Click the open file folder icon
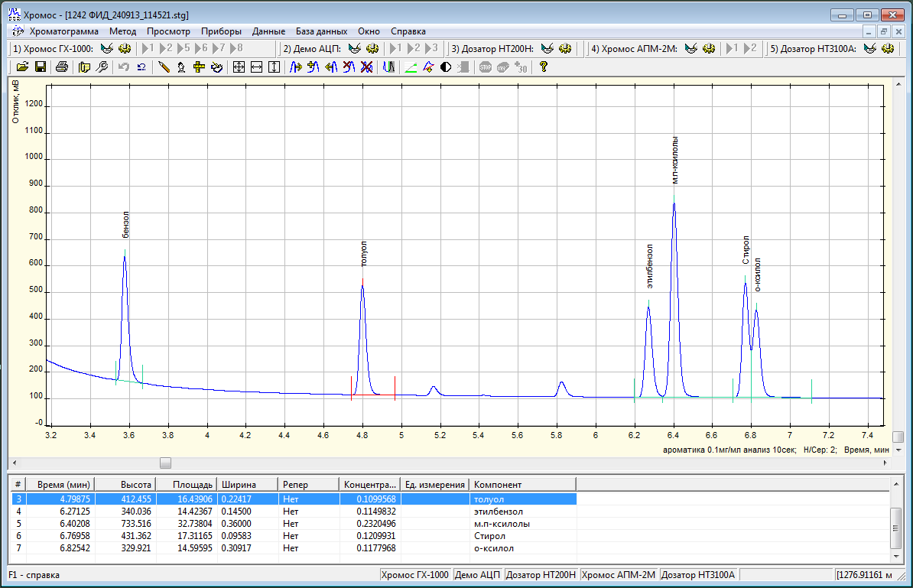This screenshot has width=913, height=588. click(23, 67)
